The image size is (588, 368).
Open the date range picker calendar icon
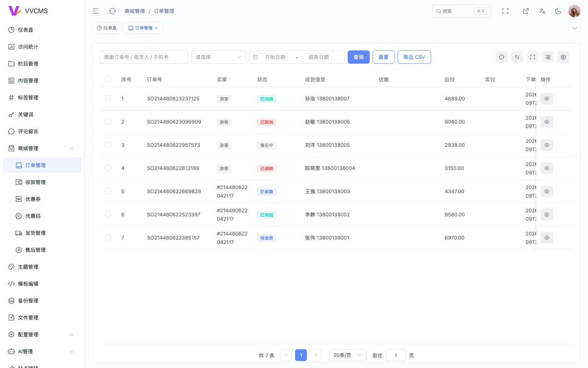pyautogui.click(x=255, y=57)
